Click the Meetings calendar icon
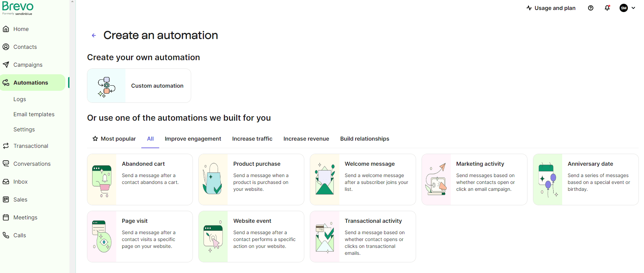Screen dimensions: 644x273 6,217
